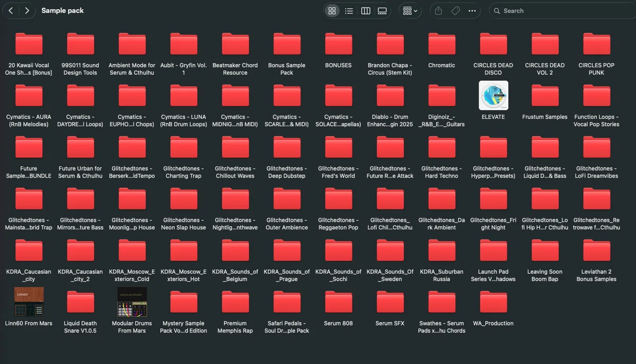Select Glitchedtones - Charting Trap folder
Viewport: 636px width, 364px height.
183,148
